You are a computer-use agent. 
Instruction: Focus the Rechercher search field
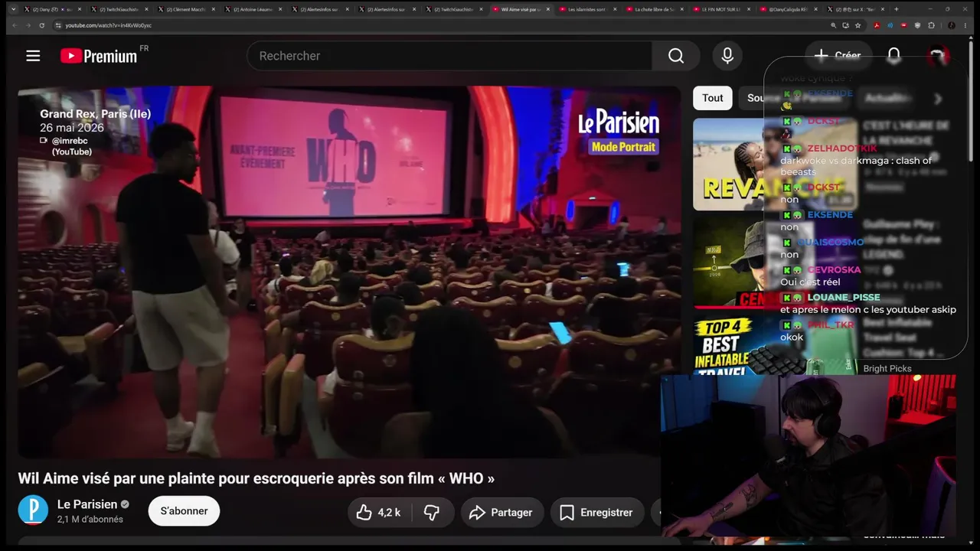(x=449, y=56)
